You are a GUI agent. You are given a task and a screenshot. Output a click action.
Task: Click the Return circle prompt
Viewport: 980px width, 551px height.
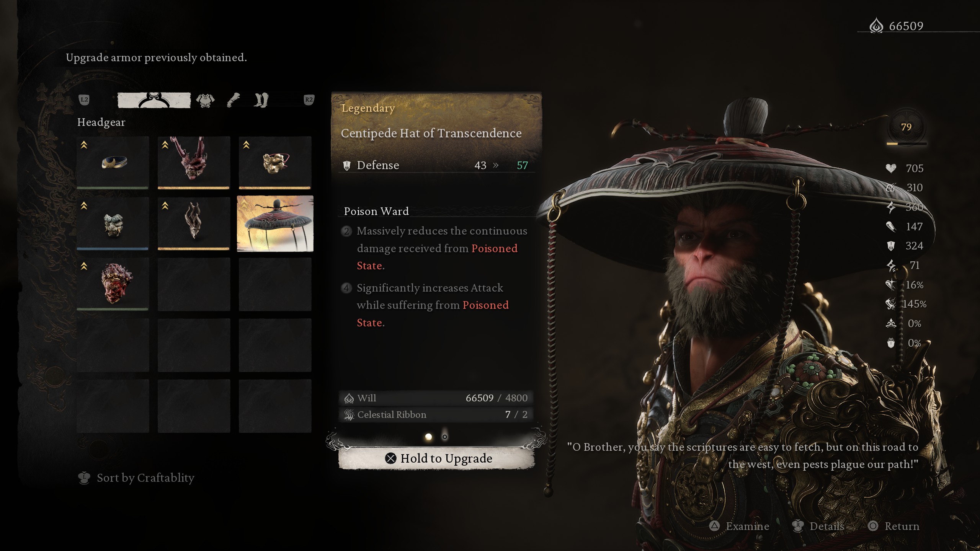tap(873, 526)
